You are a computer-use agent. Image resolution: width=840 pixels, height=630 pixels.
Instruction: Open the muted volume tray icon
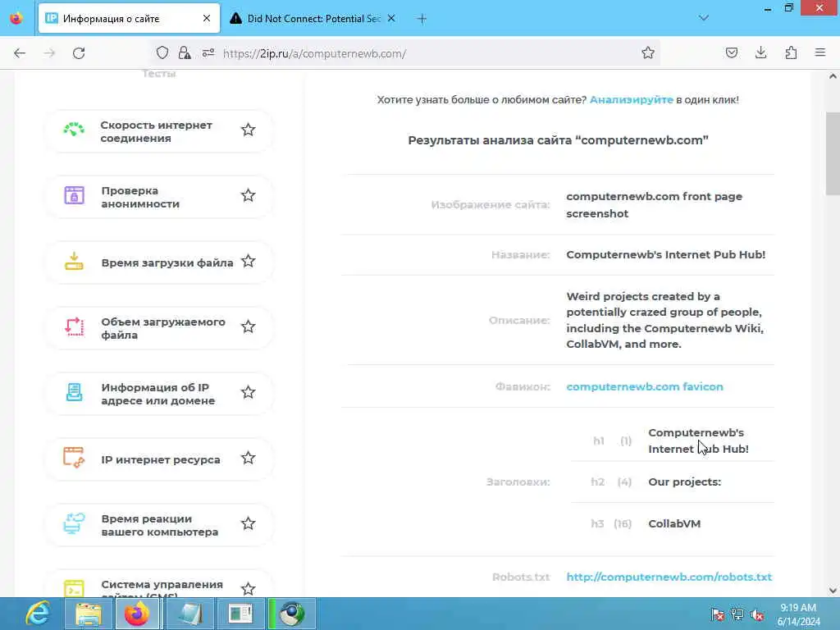pyautogui.click(x=757, y=614)
